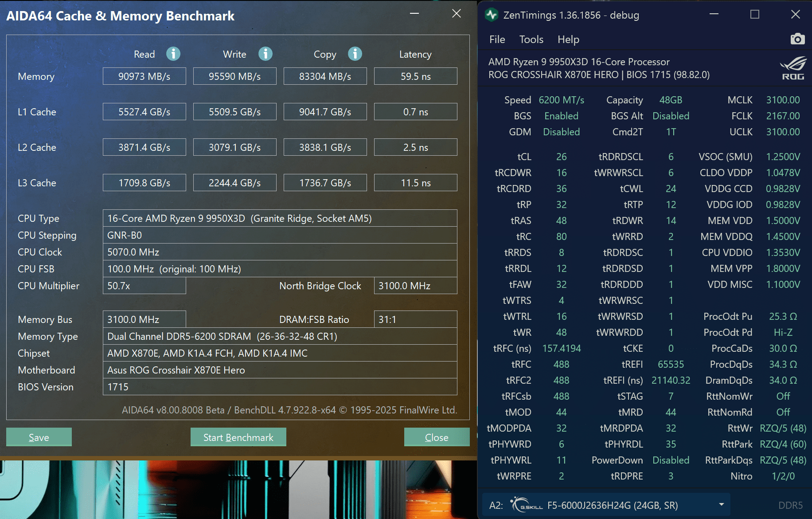812x519 pixels.
Task: Click the AIDA64 version footer text
Action: 289,410
